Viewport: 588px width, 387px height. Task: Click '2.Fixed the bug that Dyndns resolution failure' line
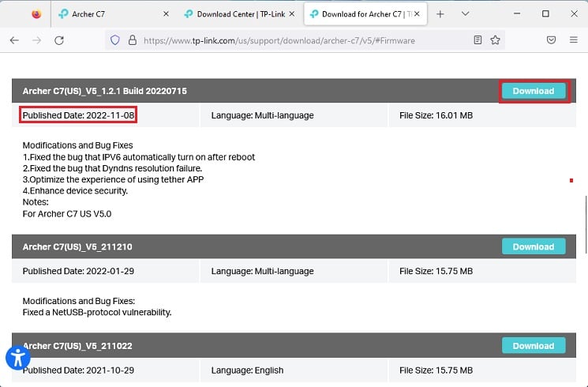pos(113,168)
